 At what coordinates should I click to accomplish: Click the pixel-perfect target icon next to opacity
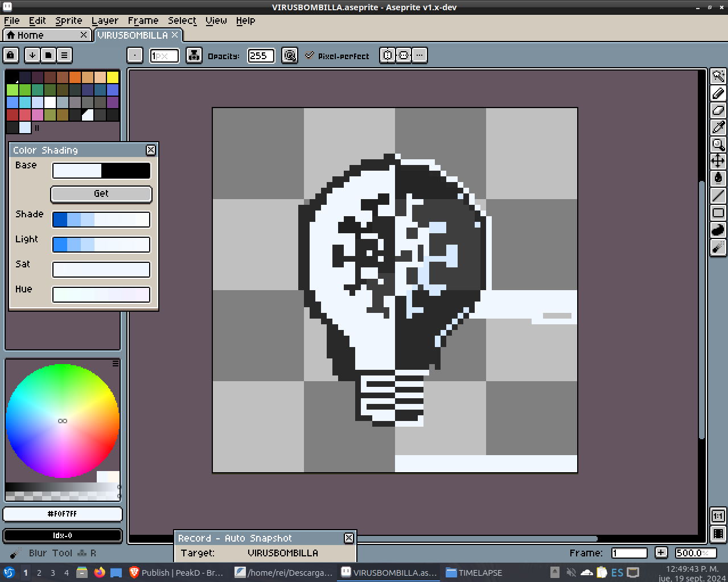(x=290, y=55)
